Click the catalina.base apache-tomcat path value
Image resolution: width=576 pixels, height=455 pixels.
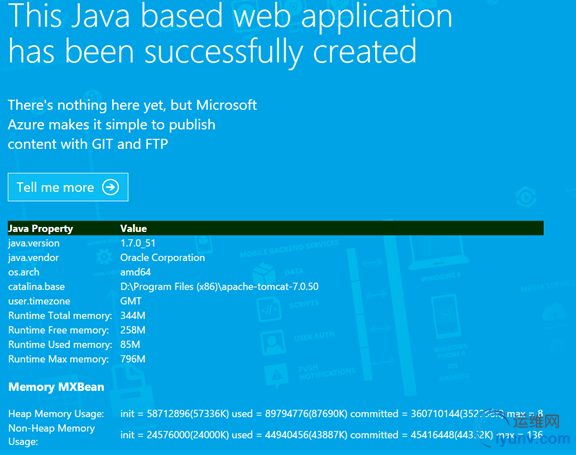pyautogui.click(x=219, y=286)
